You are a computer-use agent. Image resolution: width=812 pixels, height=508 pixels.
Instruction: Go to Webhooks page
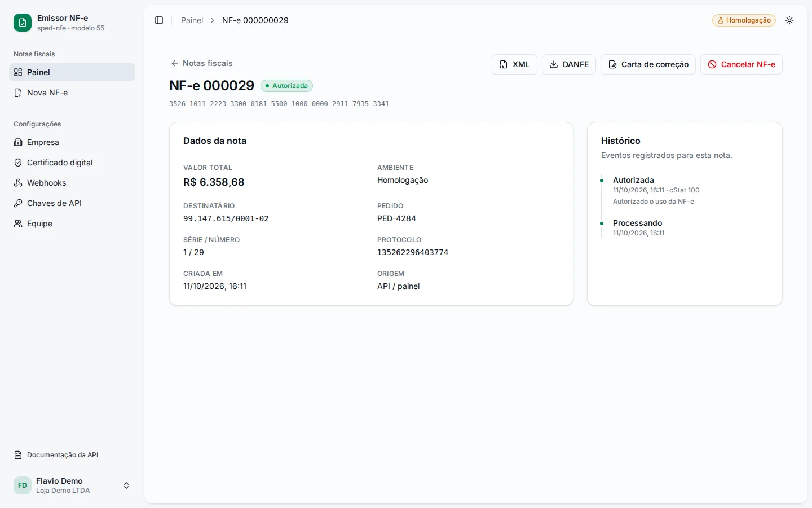72,183
